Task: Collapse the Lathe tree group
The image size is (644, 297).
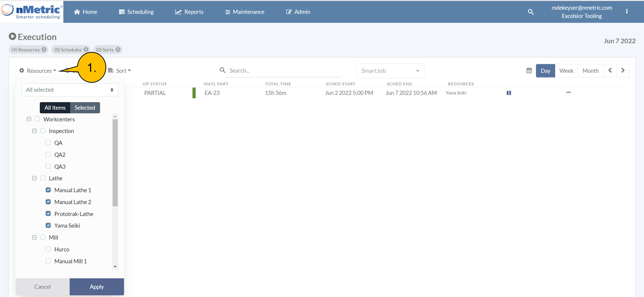Action: click(35, 178)
